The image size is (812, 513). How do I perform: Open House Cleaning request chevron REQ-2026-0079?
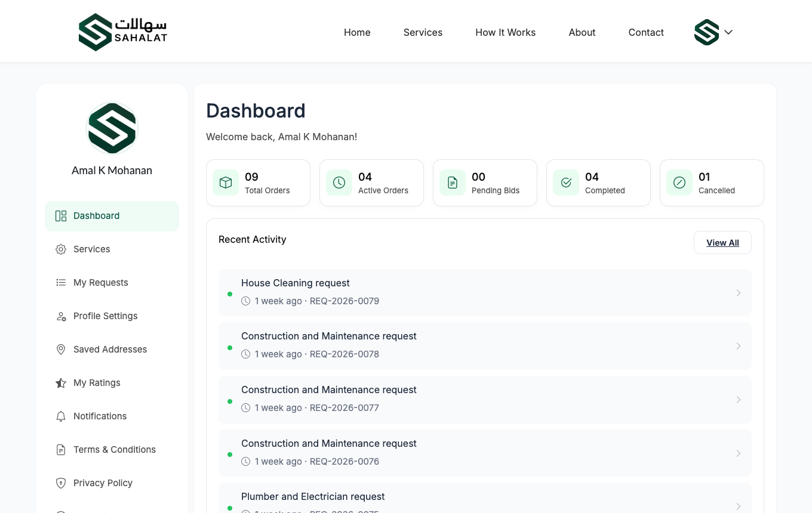pos(739,293)
